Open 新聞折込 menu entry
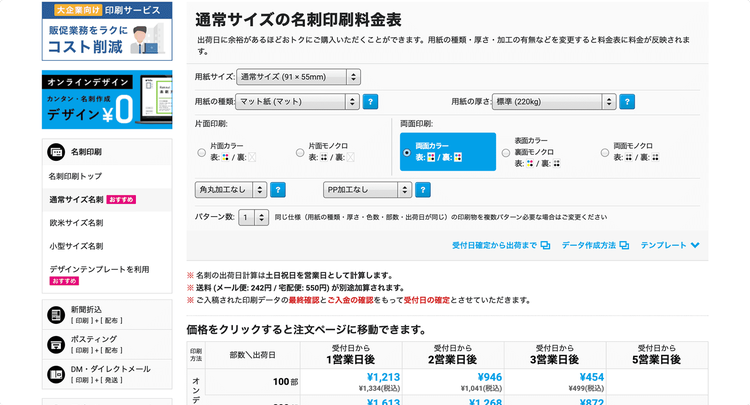 (107, 315)
